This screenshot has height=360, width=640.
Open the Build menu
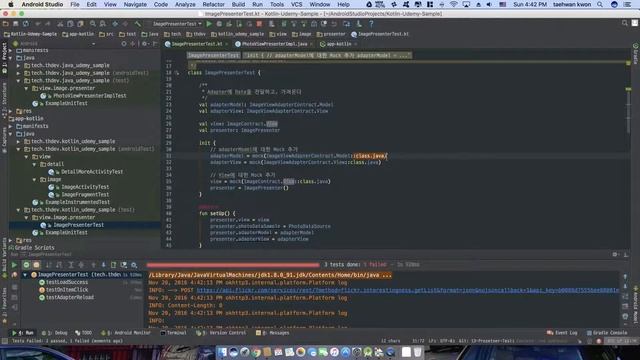click(x=238, y=4)
